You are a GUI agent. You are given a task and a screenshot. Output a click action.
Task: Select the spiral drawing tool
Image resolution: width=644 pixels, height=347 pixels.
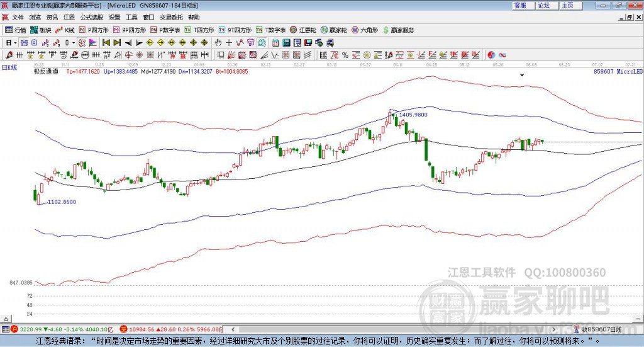pos(64,55)
